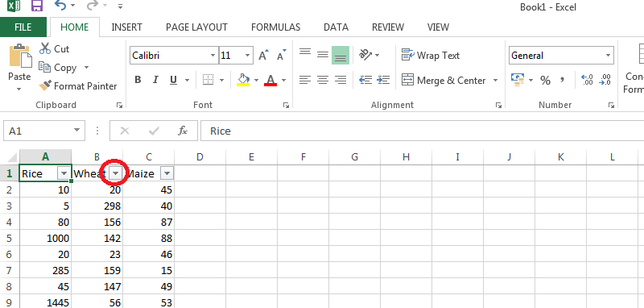Apply cell borders icon
Image resolution: width=644 pixels, height=308 pixels.
tap(208, 80)
